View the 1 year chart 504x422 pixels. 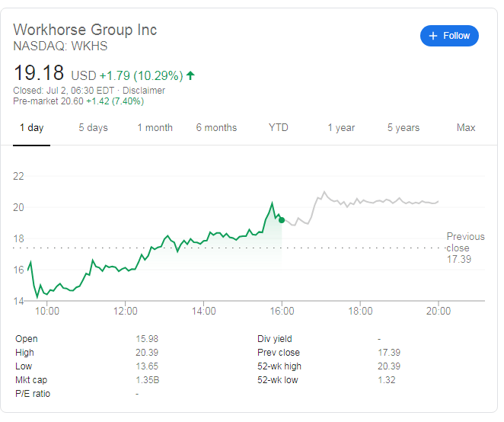(x=341, y=128)
